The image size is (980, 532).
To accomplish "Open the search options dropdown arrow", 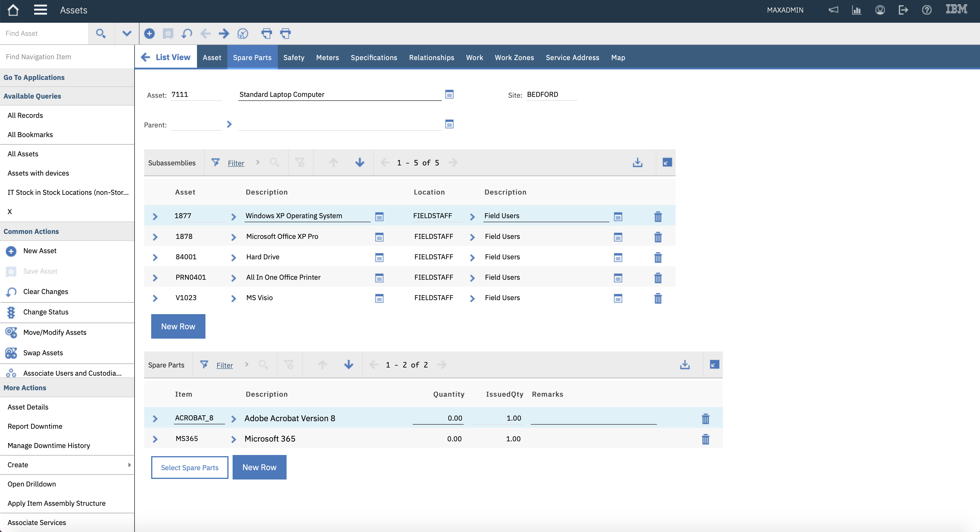I will (x=127, y=34).
